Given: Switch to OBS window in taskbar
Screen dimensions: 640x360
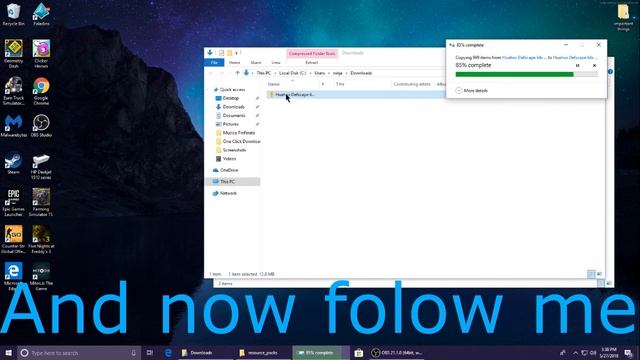Looking at the screenshot, I should tap(398, 353).
